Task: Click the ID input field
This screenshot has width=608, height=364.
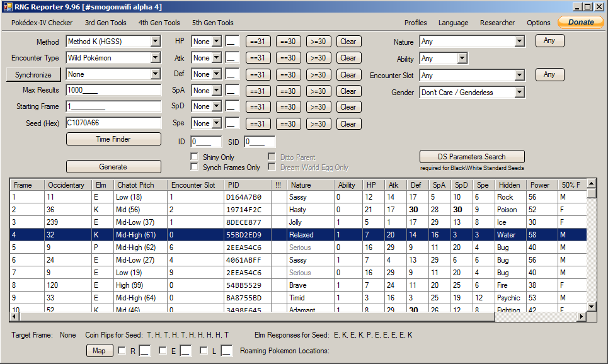Action: click(206, 142)
